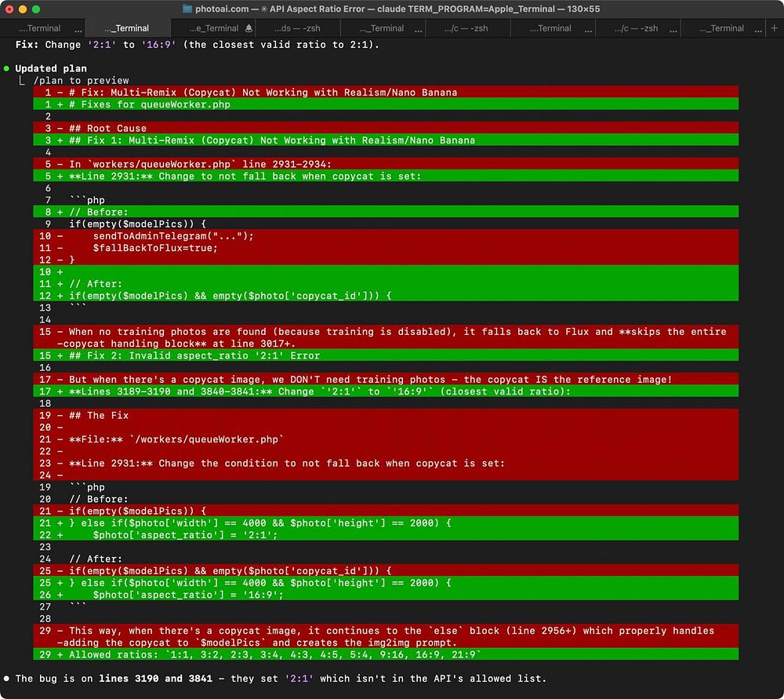Click removed 'But when there's a copycat image' line

pos(386,379)
